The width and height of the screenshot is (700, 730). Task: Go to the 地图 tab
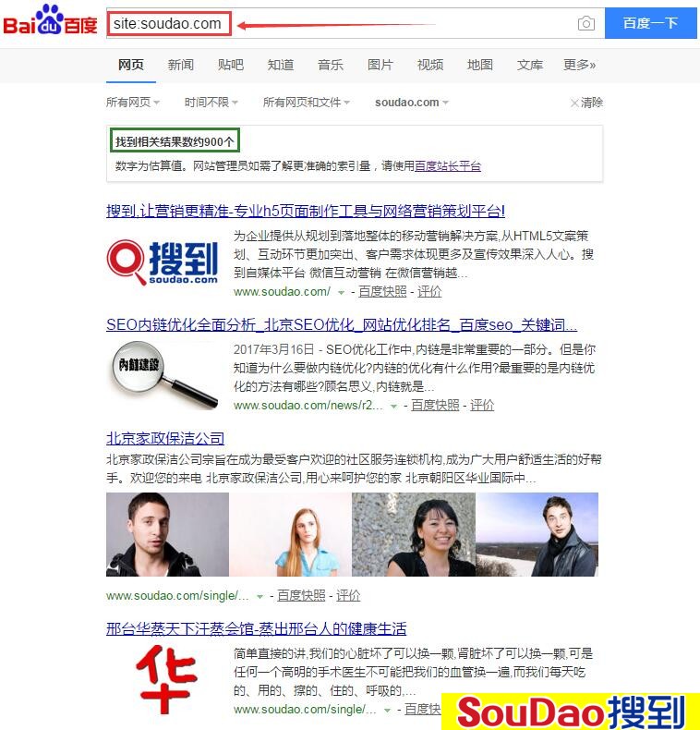pyautogui.click(x=480, y=65)
